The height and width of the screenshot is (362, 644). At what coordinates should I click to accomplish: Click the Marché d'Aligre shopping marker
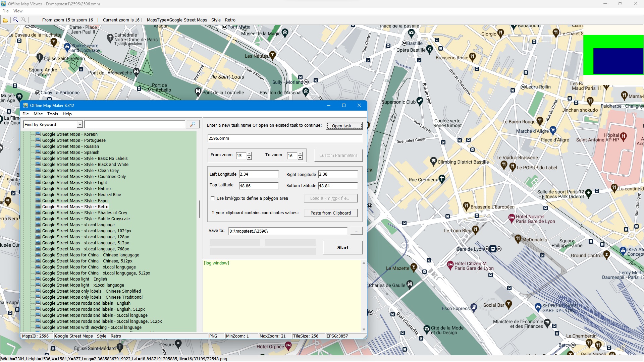pos(553,130)
